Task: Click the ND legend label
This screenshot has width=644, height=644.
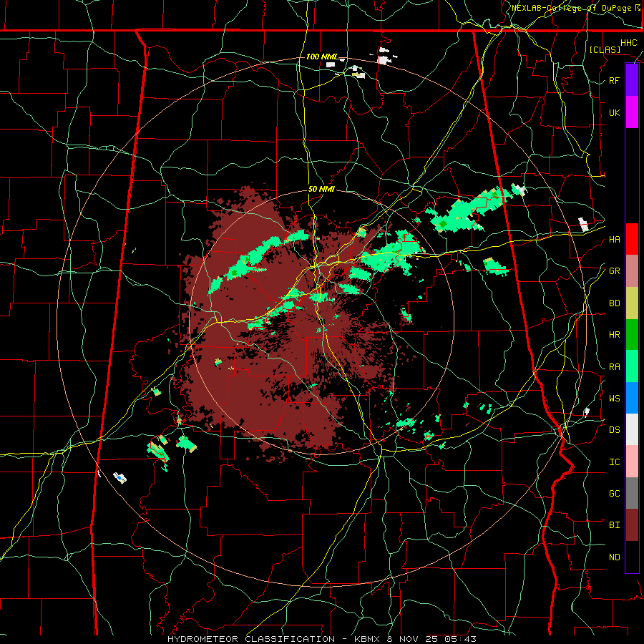Action: coord(614,557)
